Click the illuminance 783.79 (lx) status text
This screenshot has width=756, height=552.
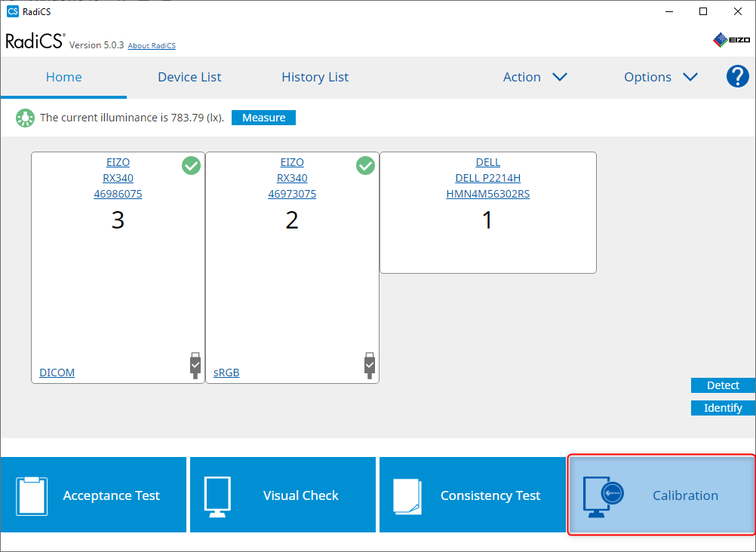coord(131,118)
